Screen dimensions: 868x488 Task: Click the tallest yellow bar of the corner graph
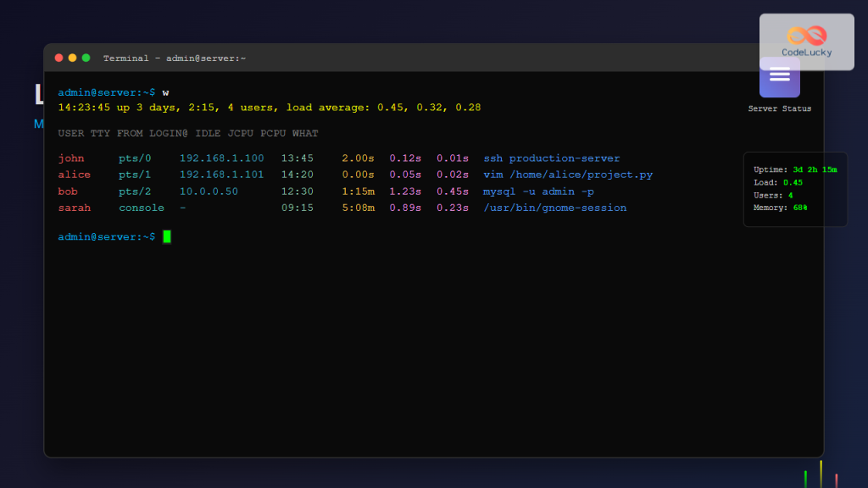point(820,473)
